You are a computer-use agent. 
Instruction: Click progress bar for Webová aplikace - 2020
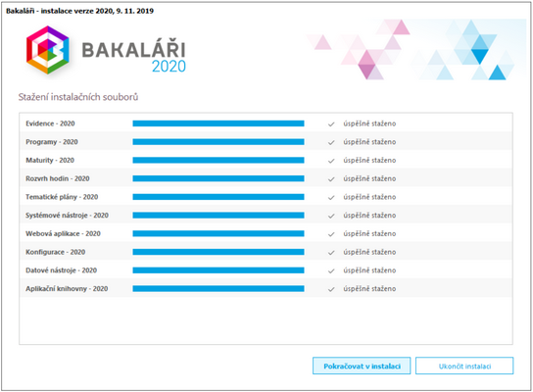tap(218, 233)
